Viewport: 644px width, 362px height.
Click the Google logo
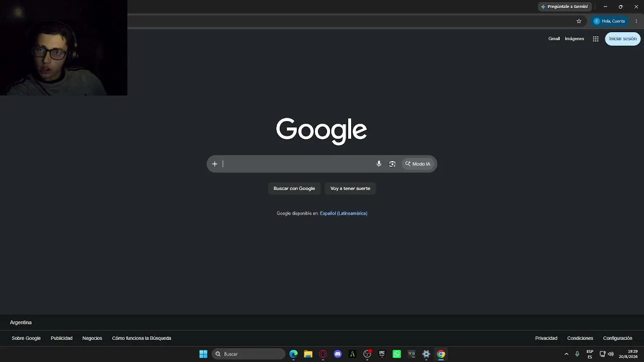coord(321,131)
